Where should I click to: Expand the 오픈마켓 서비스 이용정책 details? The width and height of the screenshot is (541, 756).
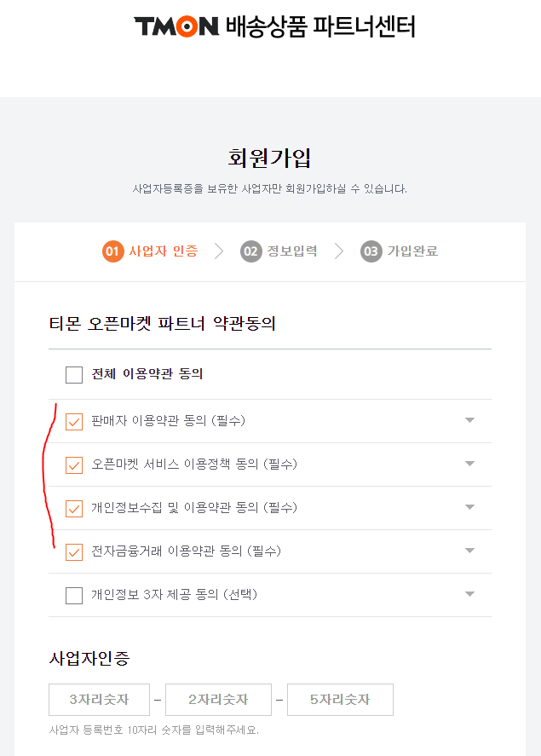[469, 464]
